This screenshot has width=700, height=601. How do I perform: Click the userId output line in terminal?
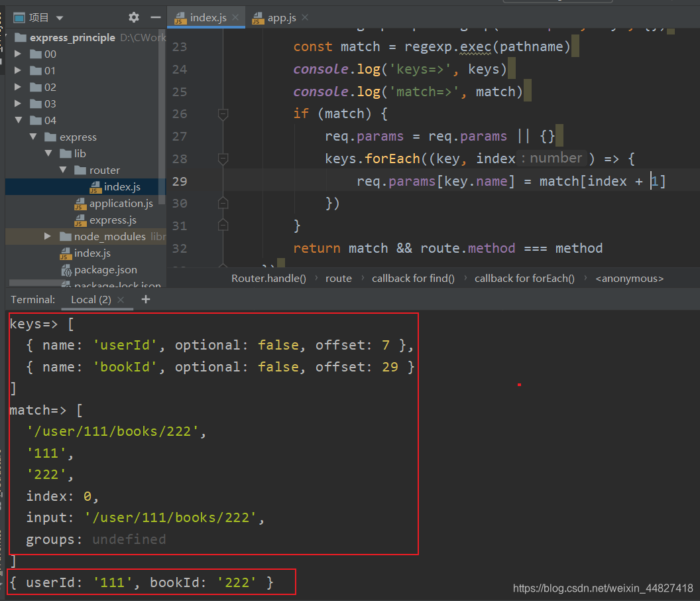click(141, 582)
